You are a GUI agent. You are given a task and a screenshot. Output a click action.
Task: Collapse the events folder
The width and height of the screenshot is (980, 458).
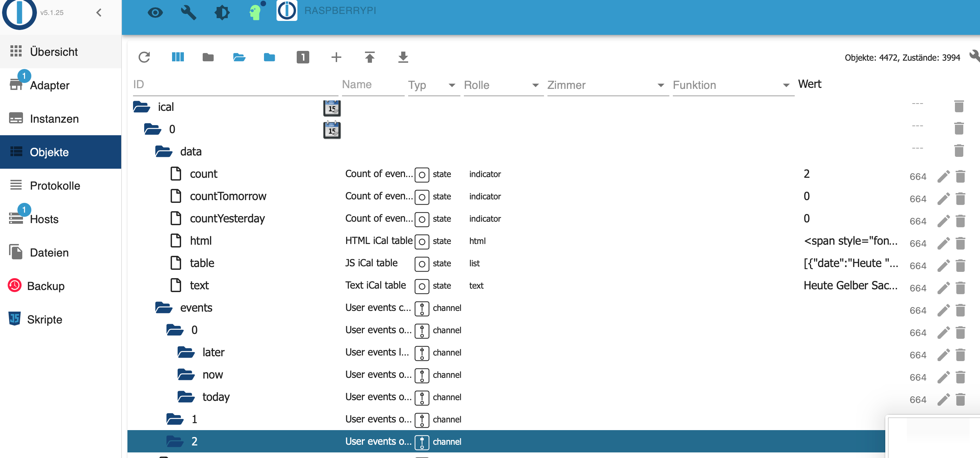tap(164, 307)
